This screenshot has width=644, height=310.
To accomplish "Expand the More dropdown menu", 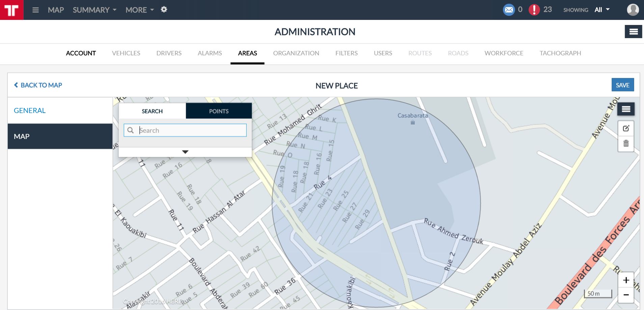I will point(139,10).
